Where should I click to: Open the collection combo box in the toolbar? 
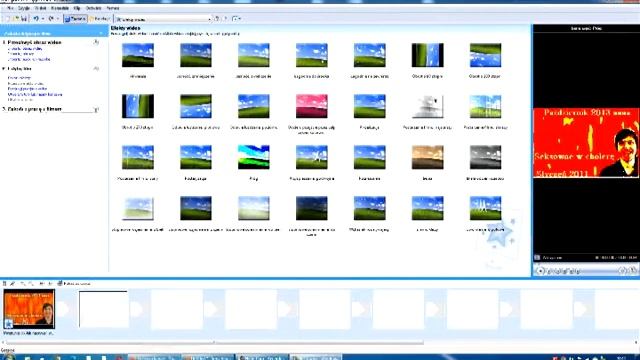(x=163, y=19)
